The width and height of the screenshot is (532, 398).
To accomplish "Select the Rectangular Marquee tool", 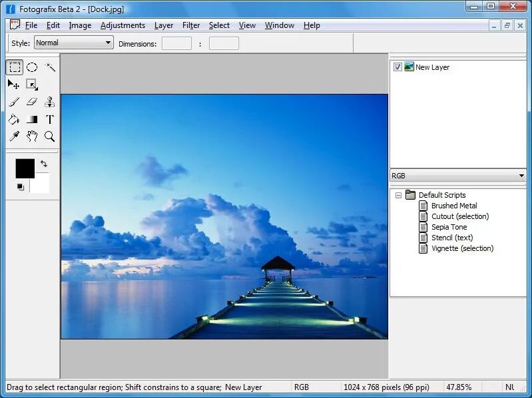I will (x=15, y=67).
